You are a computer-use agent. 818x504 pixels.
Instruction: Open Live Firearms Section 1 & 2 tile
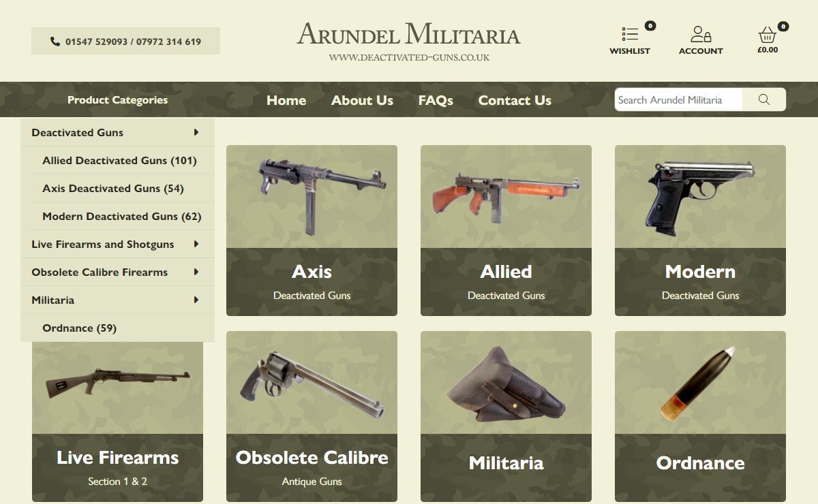point(117,422)
